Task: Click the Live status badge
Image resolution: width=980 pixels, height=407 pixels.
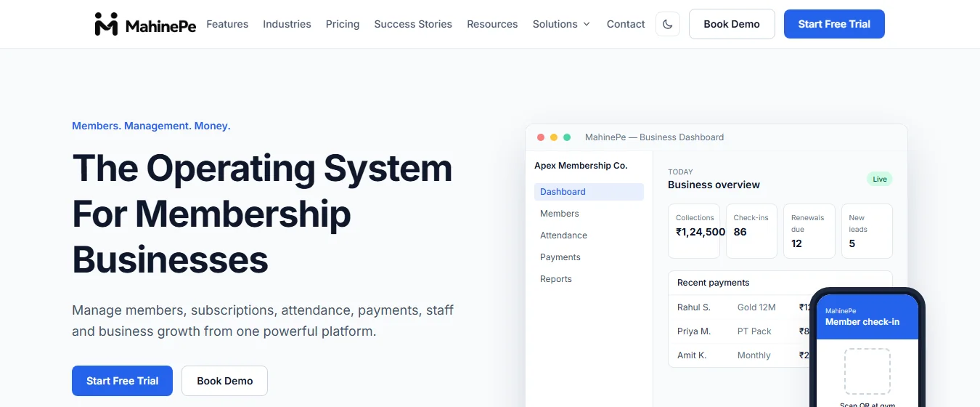Action: 880,179
